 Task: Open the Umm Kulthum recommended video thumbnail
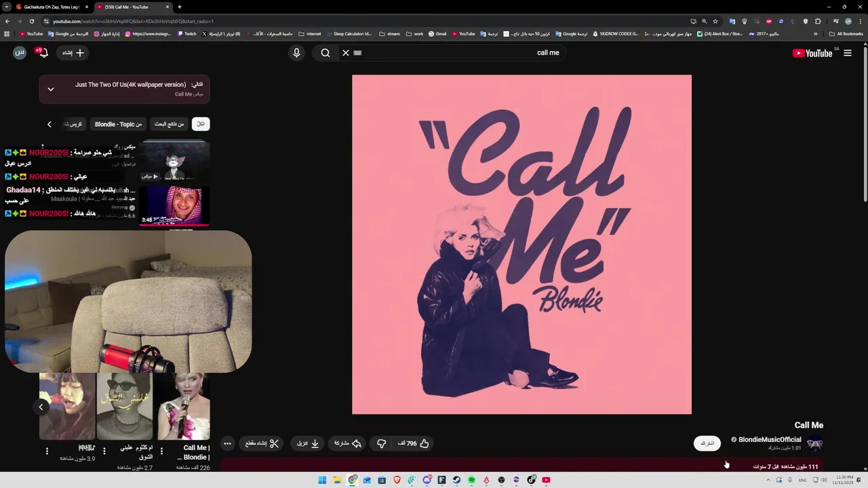pyautogui.click(x=125, y=406)
